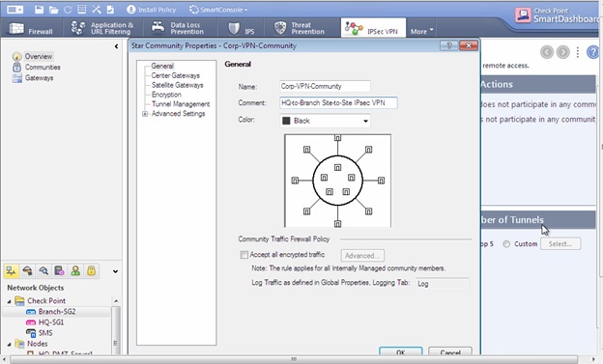The image size is (603, 364).
Task: Click the object tree scroll-up arrow
Action: click(116, 300)
